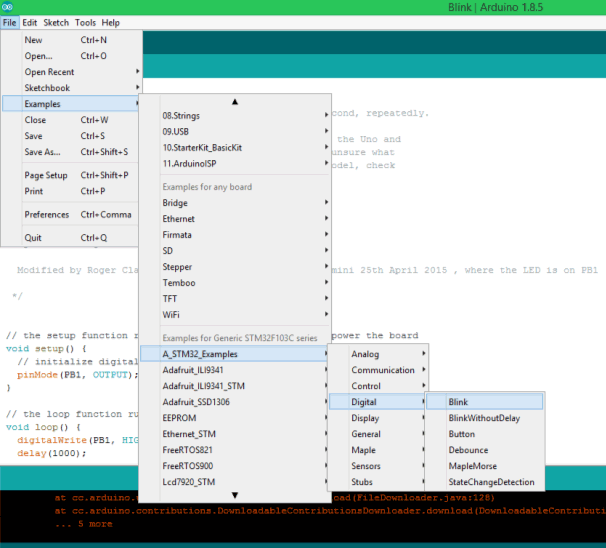Screen dimensions: 606x548
Task: Expand 08.Strings examples
Action: (235, 116)
